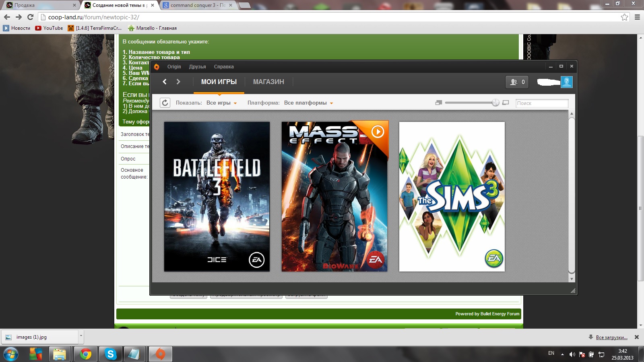
Task: Open the Новости bookmark
Action: pos(17,28)
